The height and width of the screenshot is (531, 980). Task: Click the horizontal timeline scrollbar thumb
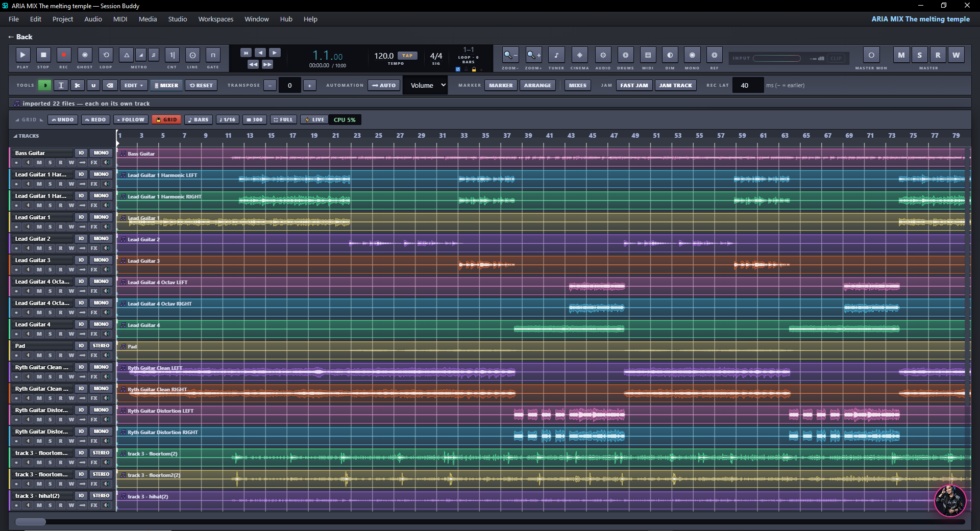(x=31, y=522)
